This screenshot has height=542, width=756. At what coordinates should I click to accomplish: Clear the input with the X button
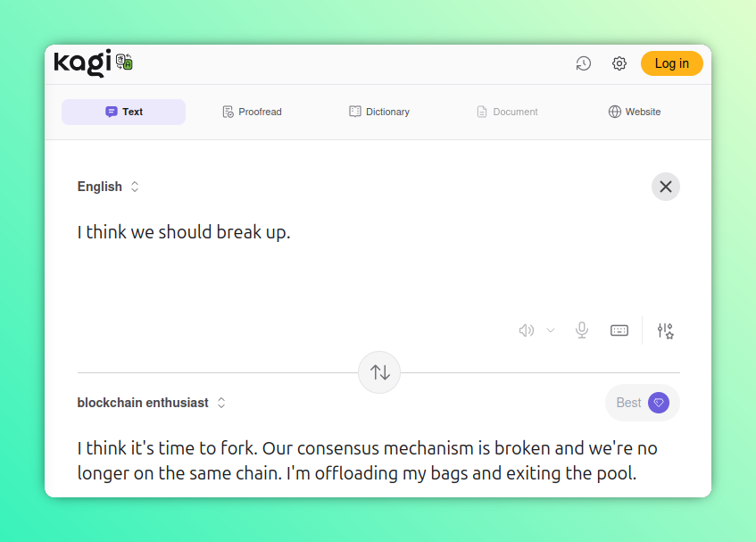[x=665, y=187]
